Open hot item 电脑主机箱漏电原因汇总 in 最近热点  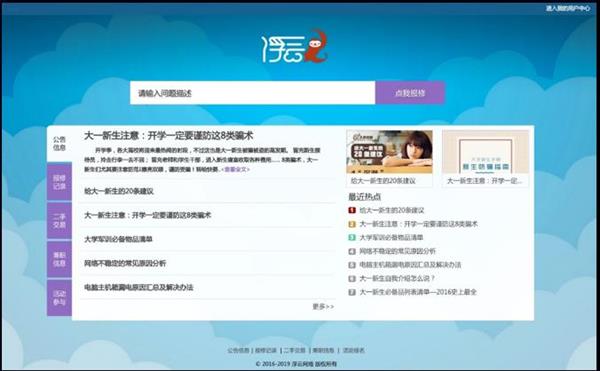pyautogui.click(x=410, y=265)
